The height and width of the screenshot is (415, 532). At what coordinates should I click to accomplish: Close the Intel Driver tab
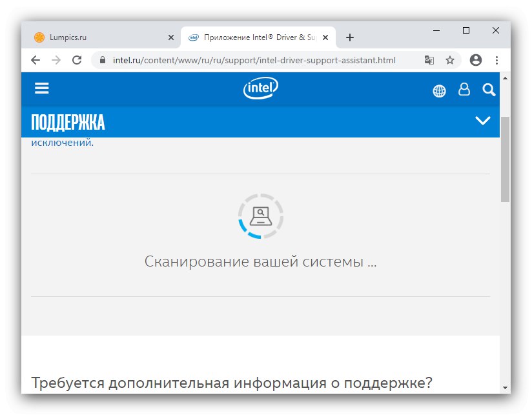[x=325, y=37]
